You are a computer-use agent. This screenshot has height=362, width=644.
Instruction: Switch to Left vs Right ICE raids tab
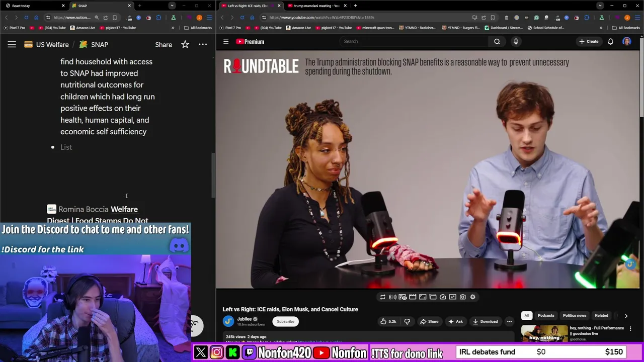[x=252, y=6]
